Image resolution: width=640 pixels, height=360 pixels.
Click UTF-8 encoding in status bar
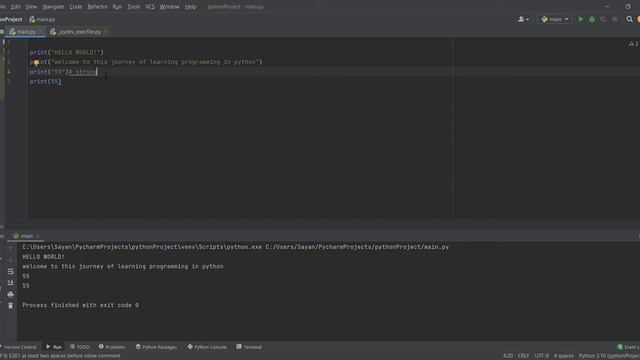click(x=542, y=356)
